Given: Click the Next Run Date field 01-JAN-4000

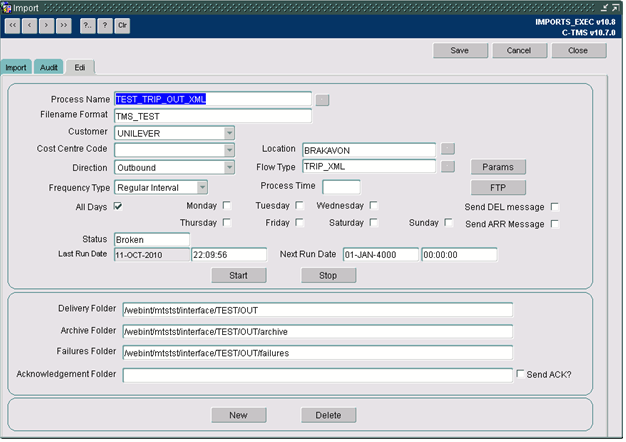Looking at the screenshot, I should [380, 255].
